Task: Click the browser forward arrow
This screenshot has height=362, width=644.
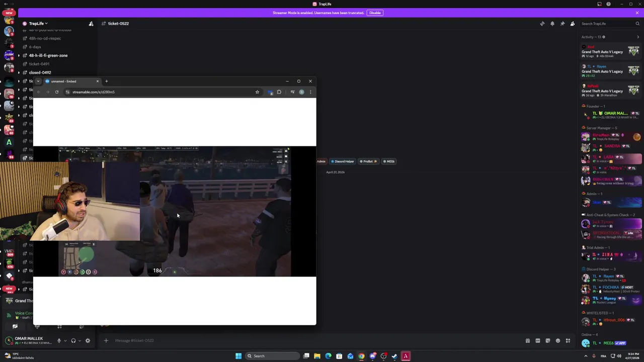Action: point(48,92)
